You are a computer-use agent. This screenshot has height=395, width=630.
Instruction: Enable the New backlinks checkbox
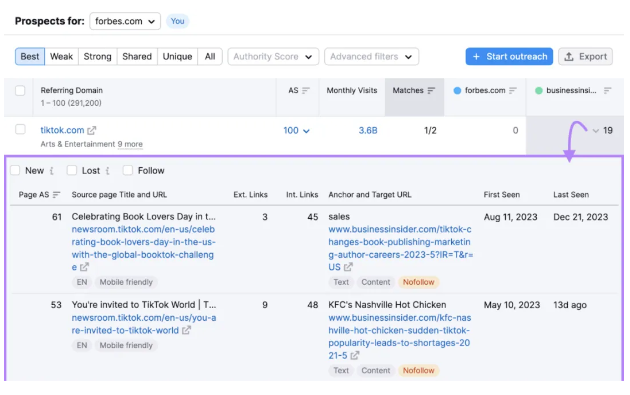click(15, 170)
